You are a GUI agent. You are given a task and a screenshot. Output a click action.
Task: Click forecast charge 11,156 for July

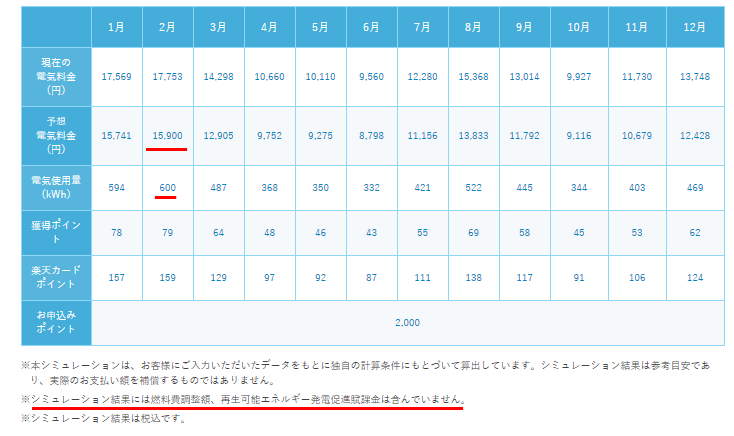(x=423, y=136)
